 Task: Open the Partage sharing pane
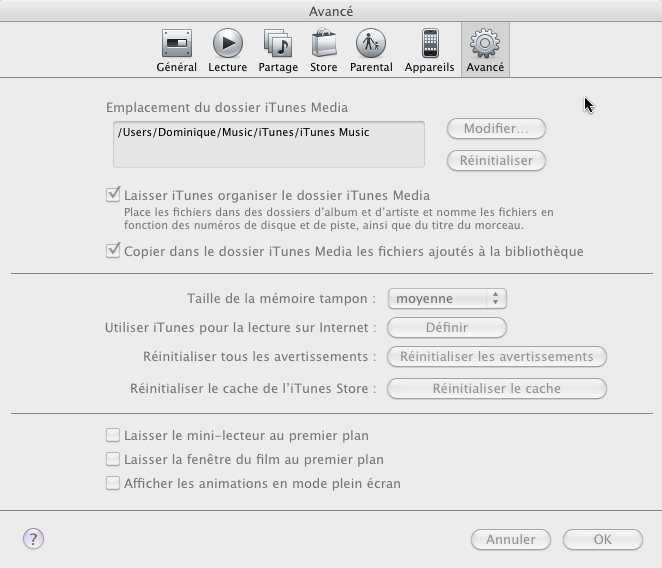tap(278, 50)
